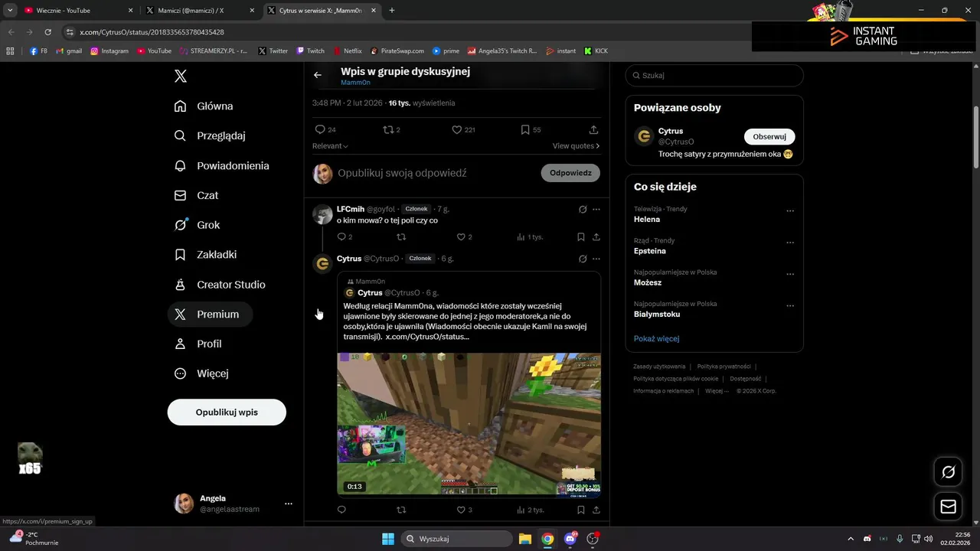
Task: Click repost icon on main post
Action: click(x=391, y=129)
